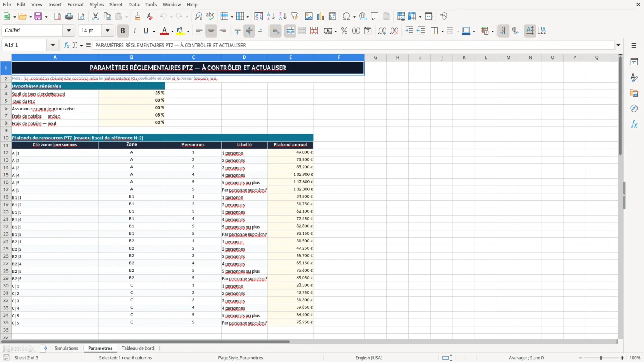Image resolution: width=644 pixels, height=362 pixels.
Task: Open the File menu
Action: (x=7, y=4)
